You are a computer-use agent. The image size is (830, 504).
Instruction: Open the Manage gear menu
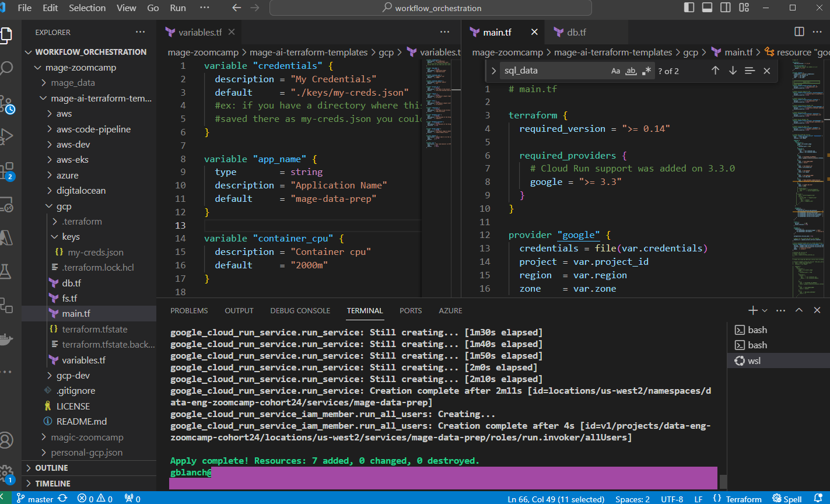6,473
